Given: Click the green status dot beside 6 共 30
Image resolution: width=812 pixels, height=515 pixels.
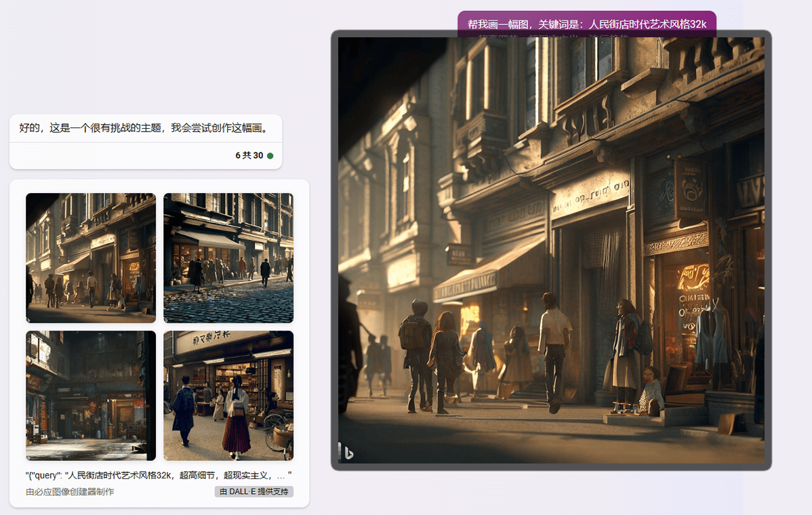Looking at the screenshot, I should point(270,156).
